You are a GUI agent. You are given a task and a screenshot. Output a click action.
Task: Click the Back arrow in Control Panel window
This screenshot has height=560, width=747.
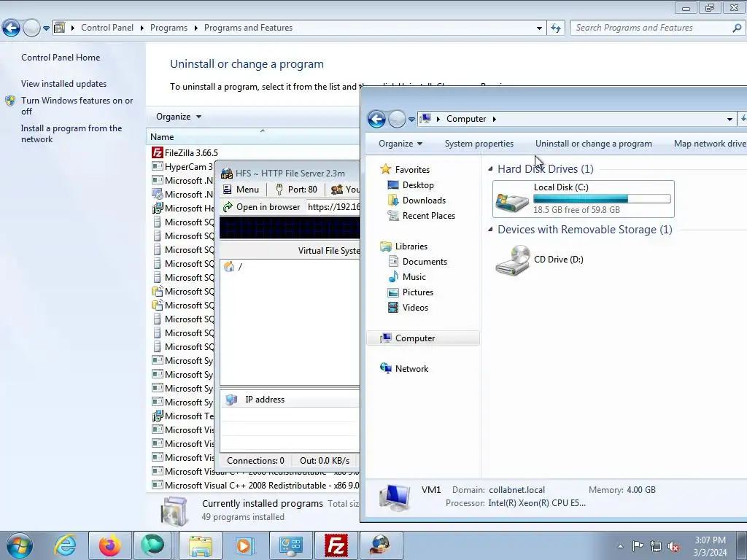coord(12,28)
